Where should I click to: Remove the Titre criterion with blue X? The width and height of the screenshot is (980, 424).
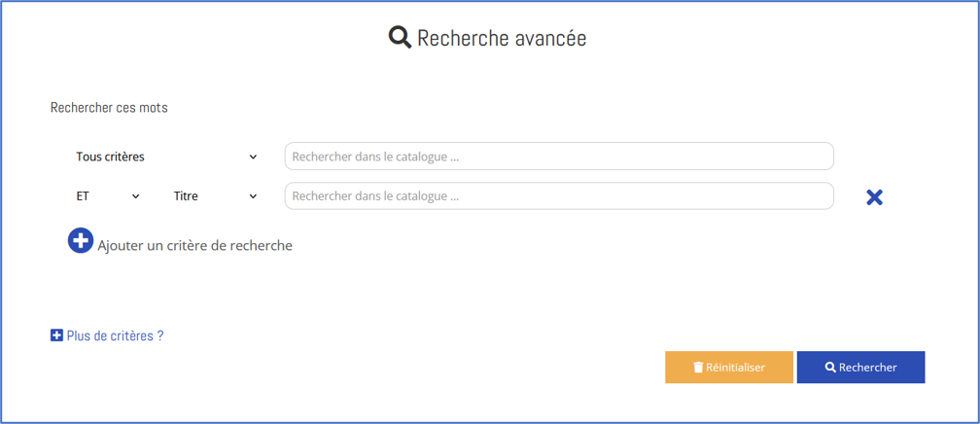(874, 197)
